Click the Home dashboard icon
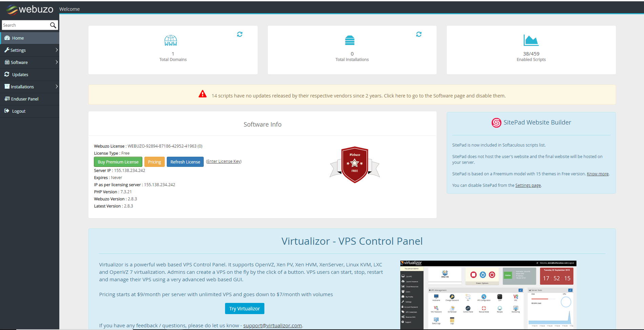The height and width of the screenshot is (330, 644). coord(7,38)
